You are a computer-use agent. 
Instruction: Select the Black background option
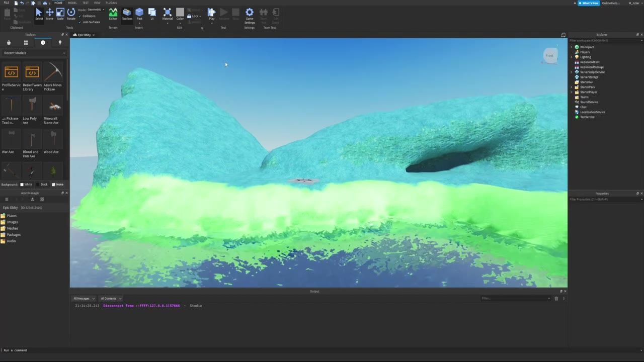pyautogui.click(x=42, y=185)
